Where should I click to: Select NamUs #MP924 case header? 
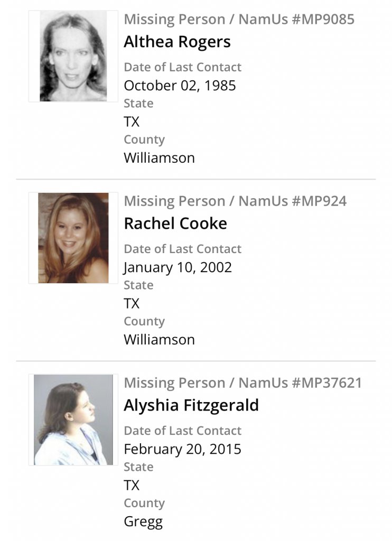pyautogui.click(x=235, y=201)
